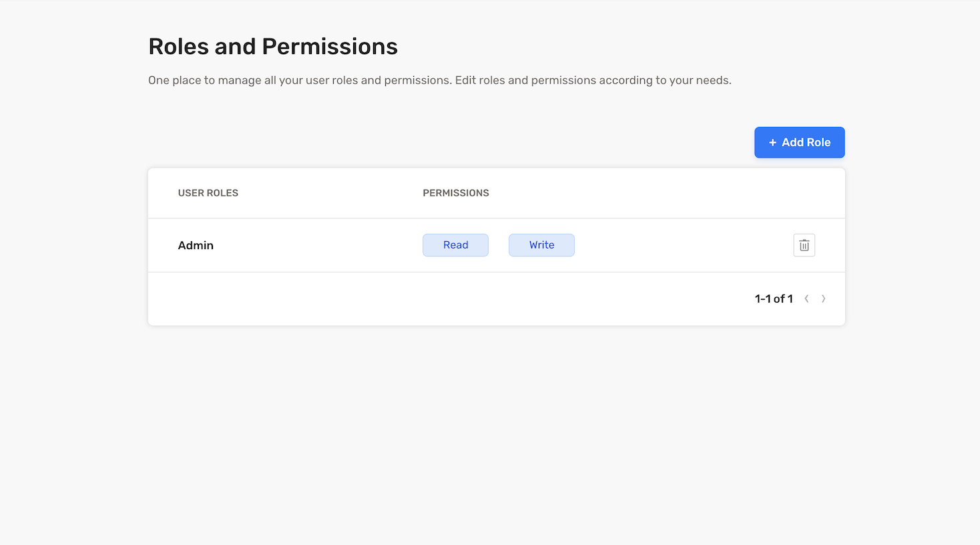This screenshot has height=545, width=980.
Task: Select the Read permission badge
Action: [455, 245]
